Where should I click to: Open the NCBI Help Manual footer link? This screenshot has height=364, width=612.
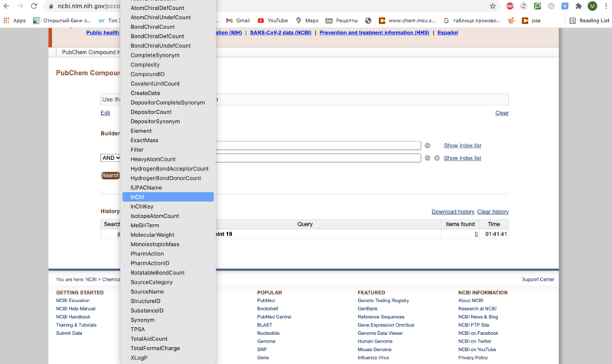pos(76,309)
